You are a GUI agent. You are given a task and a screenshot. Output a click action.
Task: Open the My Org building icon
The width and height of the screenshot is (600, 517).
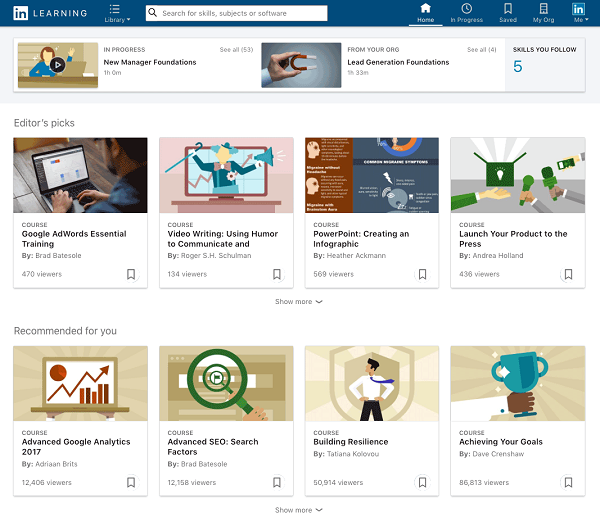click(543, 9)
